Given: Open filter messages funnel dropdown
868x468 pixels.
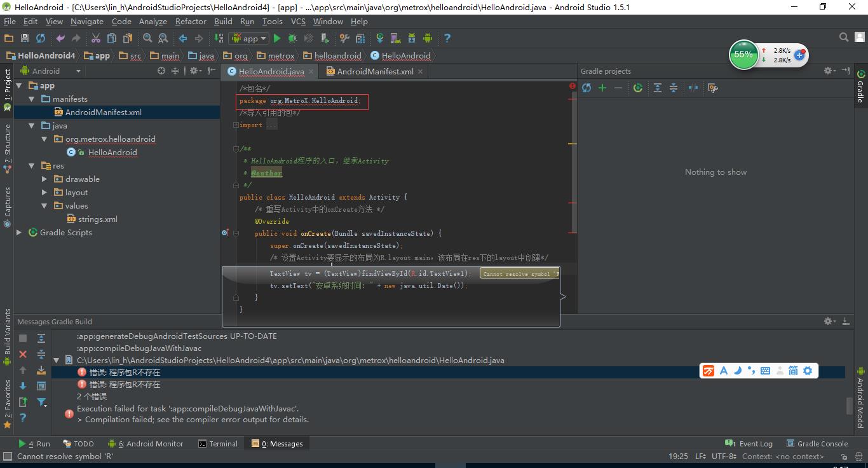Looking at the screenshot, I should click(42, 401).
